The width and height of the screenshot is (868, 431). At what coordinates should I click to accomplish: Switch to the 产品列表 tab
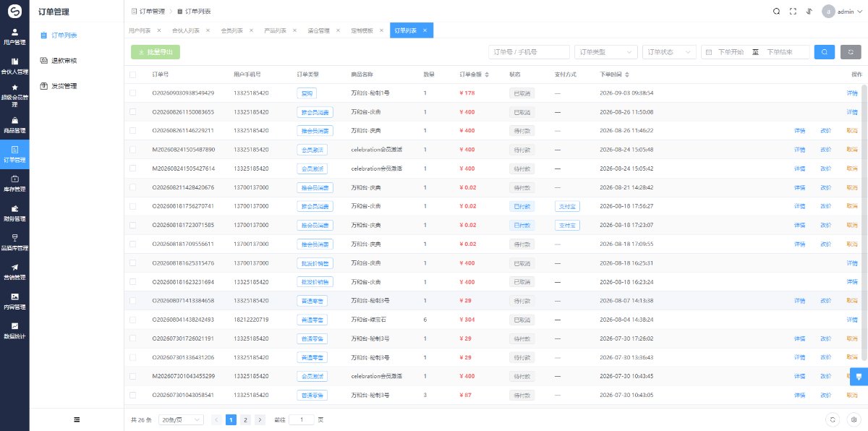[275, 30]
